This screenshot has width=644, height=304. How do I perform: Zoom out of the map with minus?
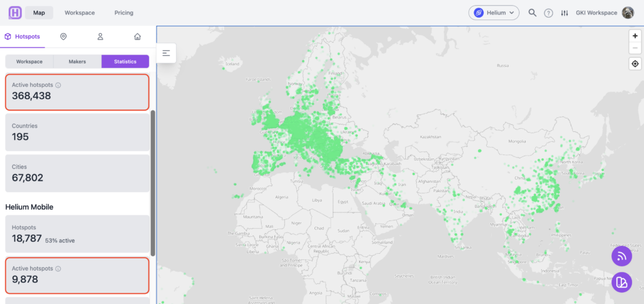635,48
